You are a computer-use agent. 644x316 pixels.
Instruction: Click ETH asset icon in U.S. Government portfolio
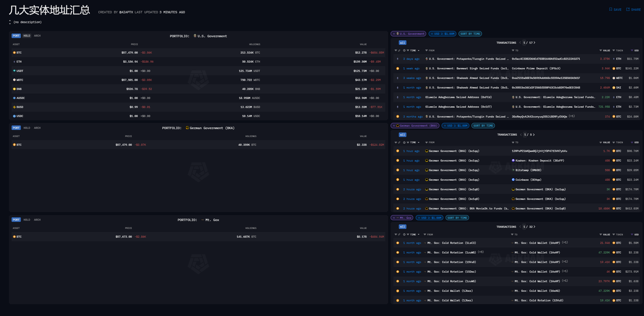coord(14,62)
